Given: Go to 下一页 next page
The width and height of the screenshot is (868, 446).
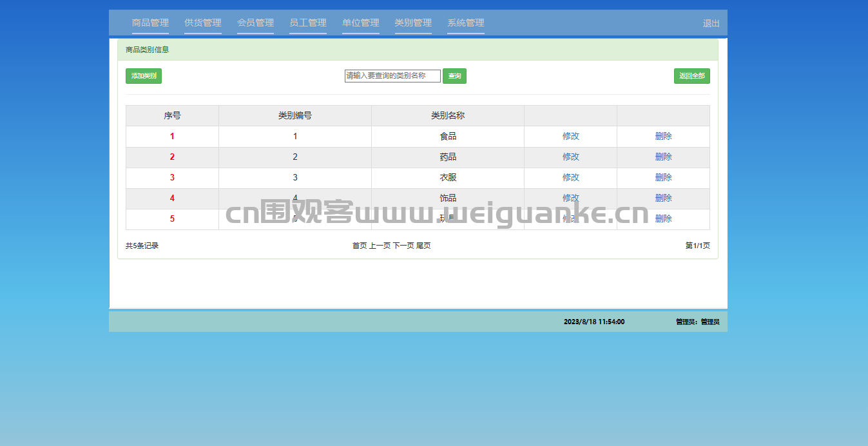Looking at the screenshot, I should tap(404, 246).
